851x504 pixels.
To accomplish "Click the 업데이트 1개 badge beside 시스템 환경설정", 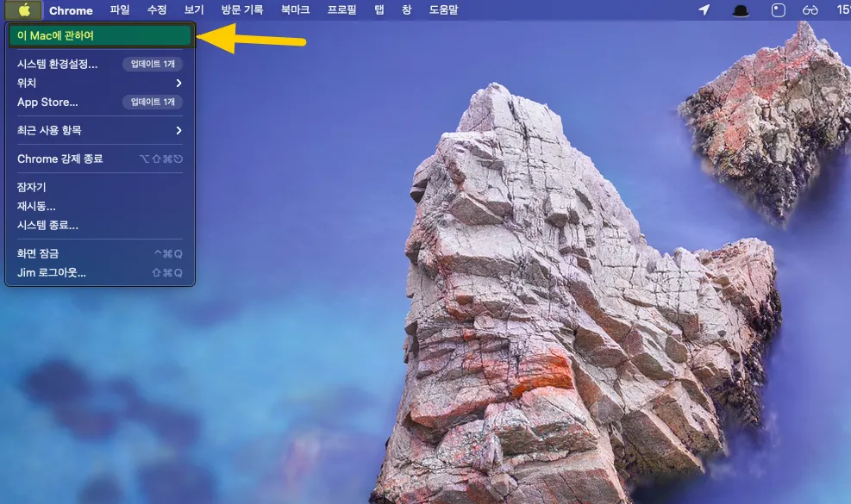I will pos(153,64).
